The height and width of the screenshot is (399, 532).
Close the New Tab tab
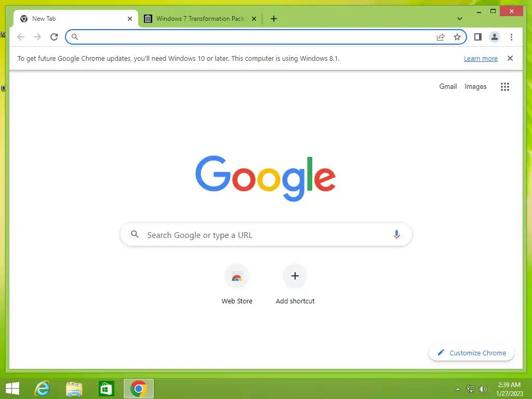(129, 19)
